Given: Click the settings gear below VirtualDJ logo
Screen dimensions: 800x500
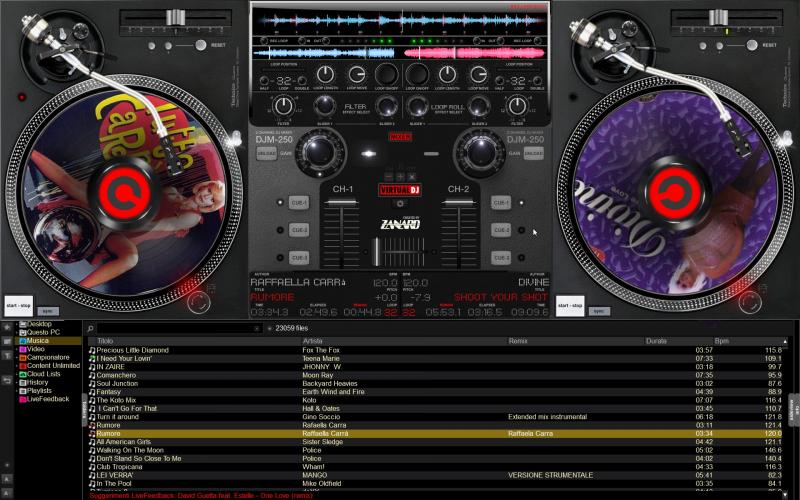Looking at the screenshot, I should pyautogui.click(x=400, y=204).
